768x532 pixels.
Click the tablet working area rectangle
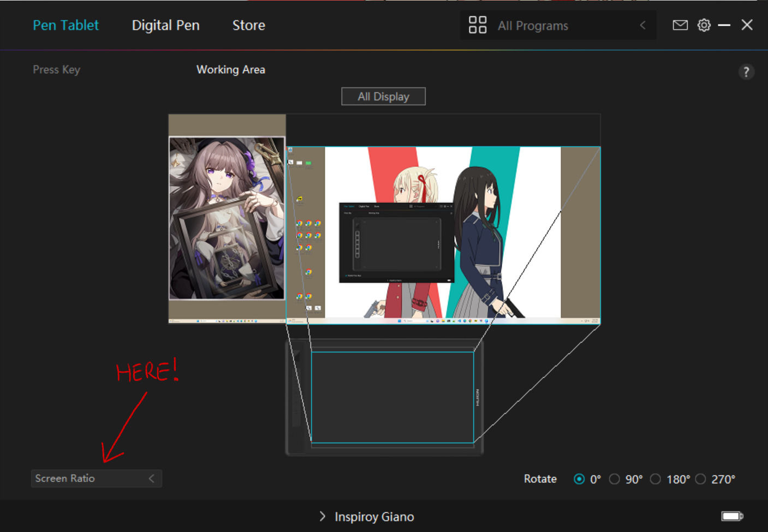[392, 397]
